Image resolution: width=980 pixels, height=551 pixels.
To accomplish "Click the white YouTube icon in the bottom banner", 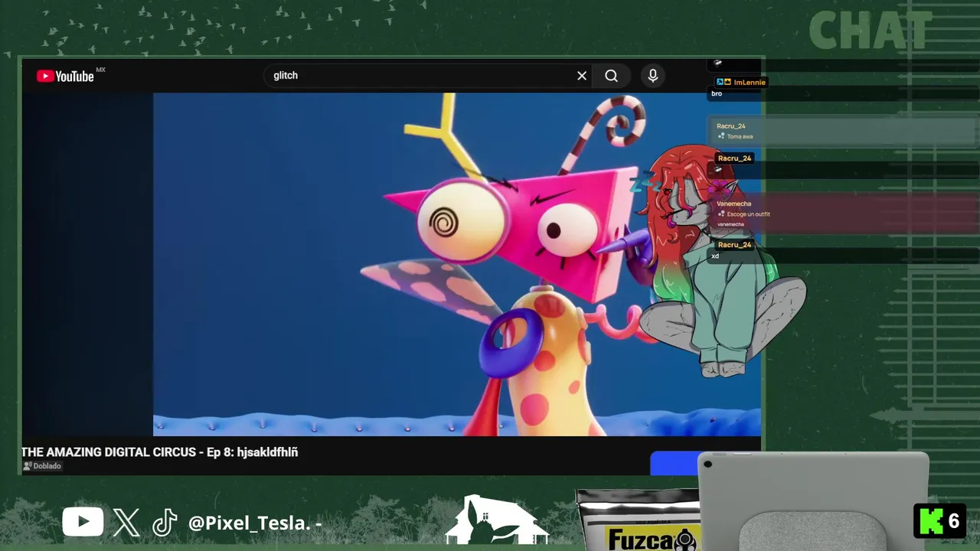I will [83, 523].
